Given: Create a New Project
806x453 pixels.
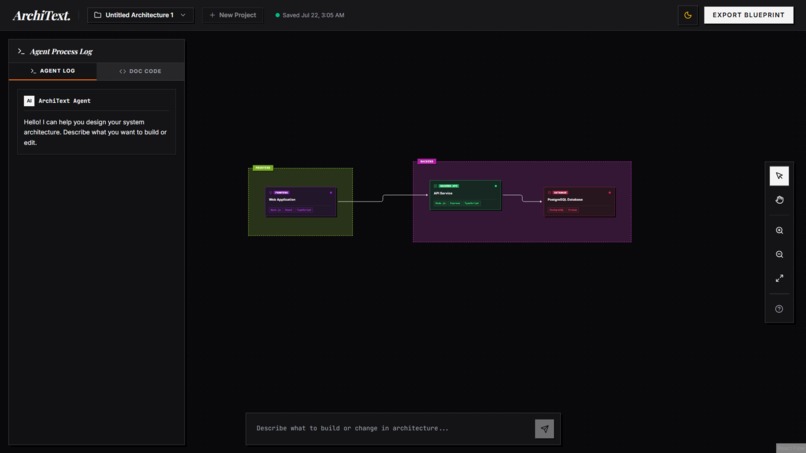Looking at the screenshot, I should pyautogui.click(x=233, y=15).
